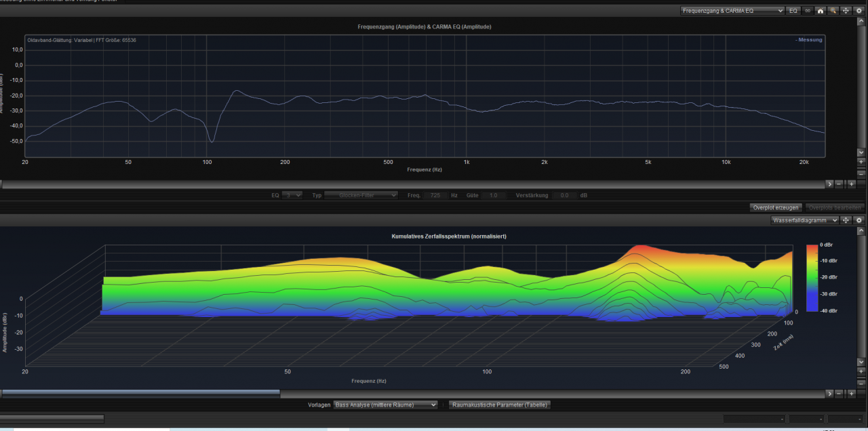Image resolution: width=868 pixels, height=431 pixels.
Task: Click the home reset-view icon in top toolbar
Action: pos(820,11)
